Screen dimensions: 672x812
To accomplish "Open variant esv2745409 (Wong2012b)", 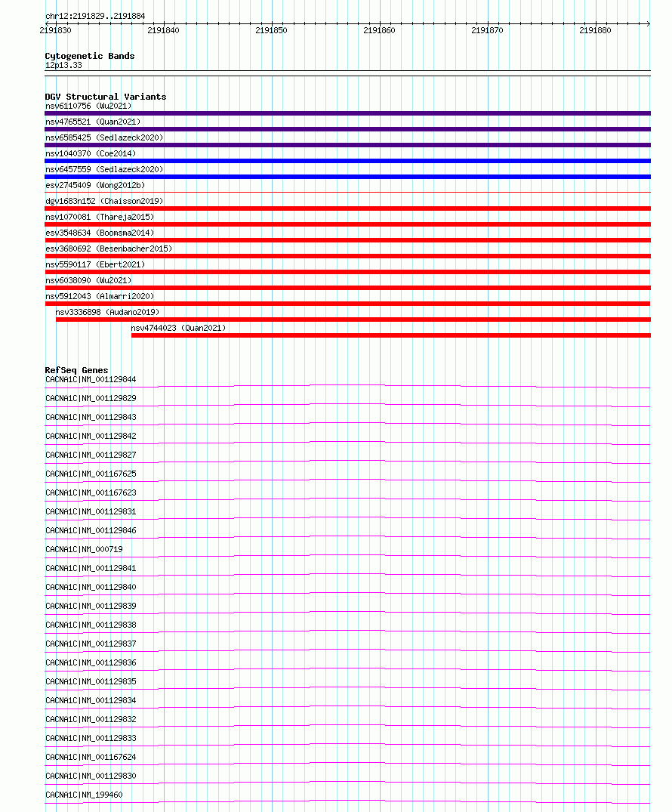I will [x=95, y=185].
